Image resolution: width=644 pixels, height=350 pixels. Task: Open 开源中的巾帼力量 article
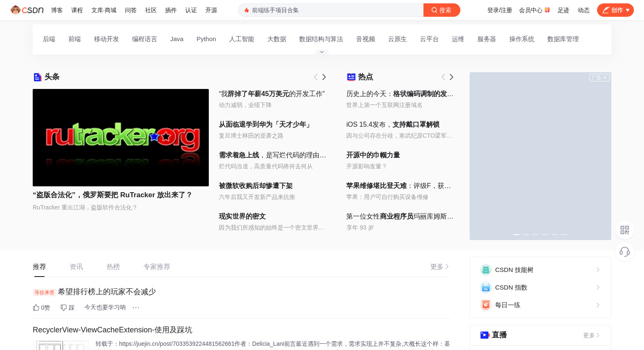(x=373, y=155)
